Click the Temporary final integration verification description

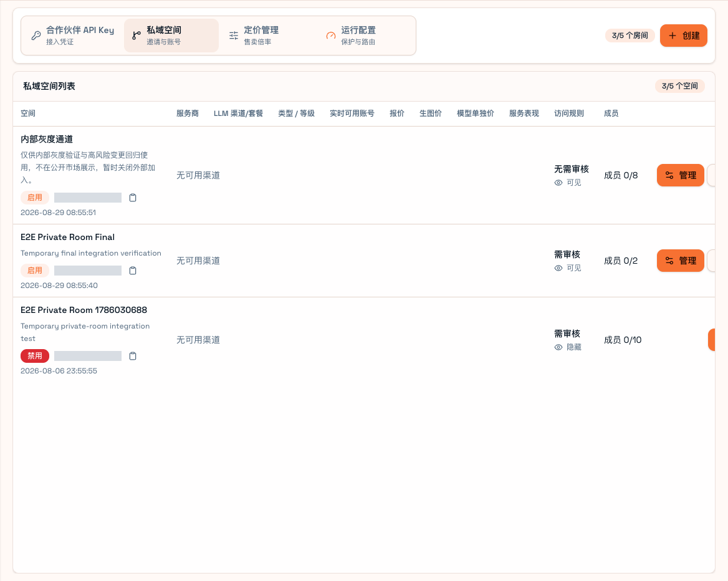[x=91, y=254]
